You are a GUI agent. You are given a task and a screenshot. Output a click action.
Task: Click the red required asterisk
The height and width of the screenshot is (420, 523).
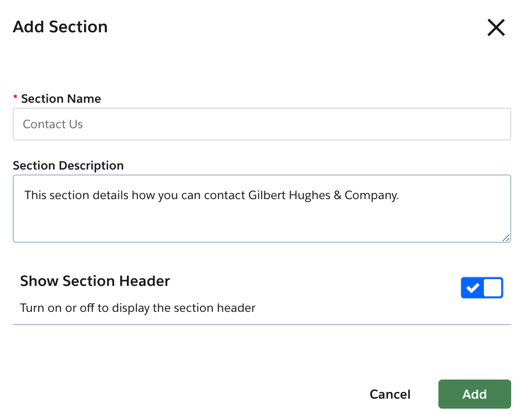(x=15, y=97)
